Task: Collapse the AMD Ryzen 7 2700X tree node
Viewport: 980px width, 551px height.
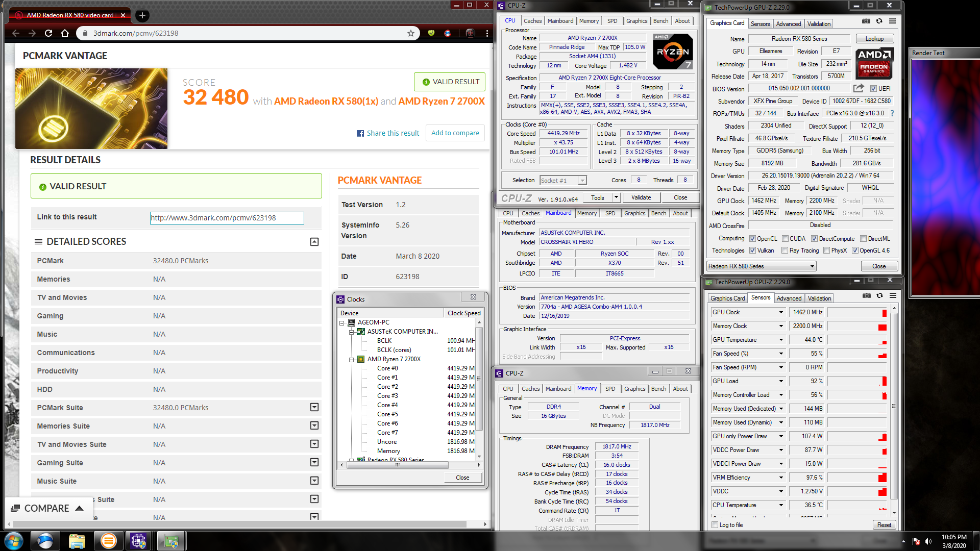Action: point(351,360)
